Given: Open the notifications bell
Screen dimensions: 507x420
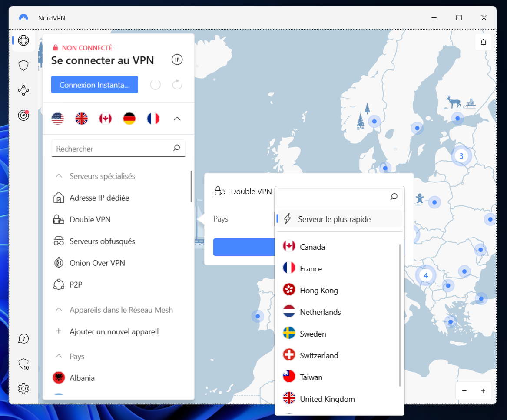Looking at the screenshot, I should [483, 42].
